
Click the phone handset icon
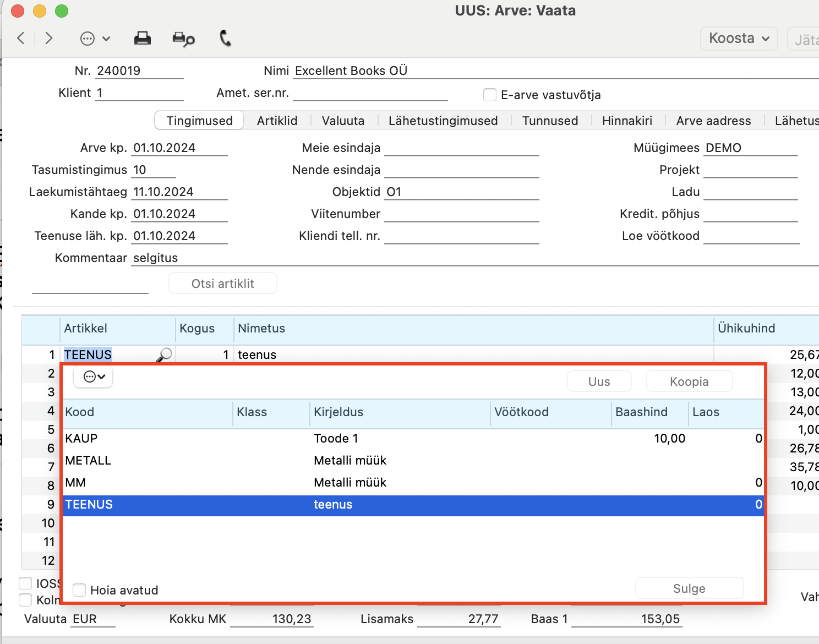pyautogui.click(x=225, y=38)
